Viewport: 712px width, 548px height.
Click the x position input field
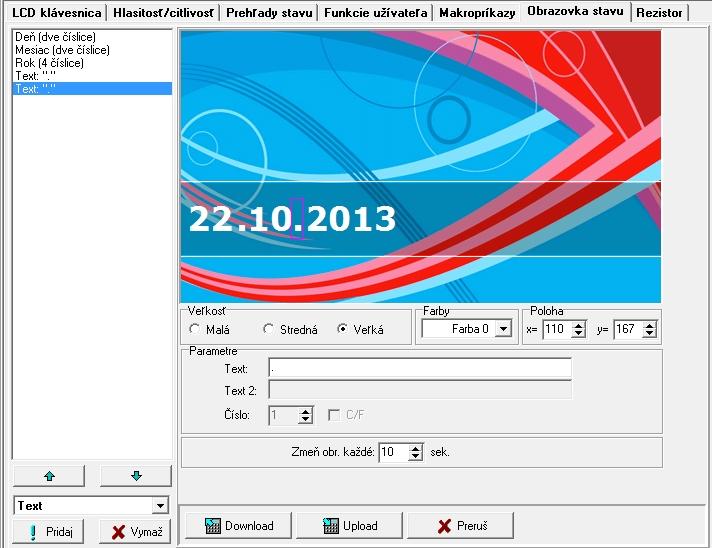557,329
